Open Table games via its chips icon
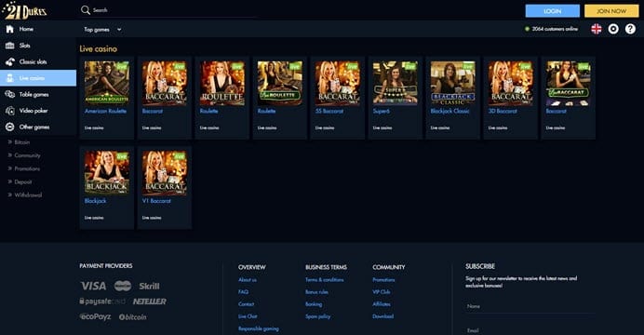This screenshot has height=335, width=644. (x=10, y=94)
